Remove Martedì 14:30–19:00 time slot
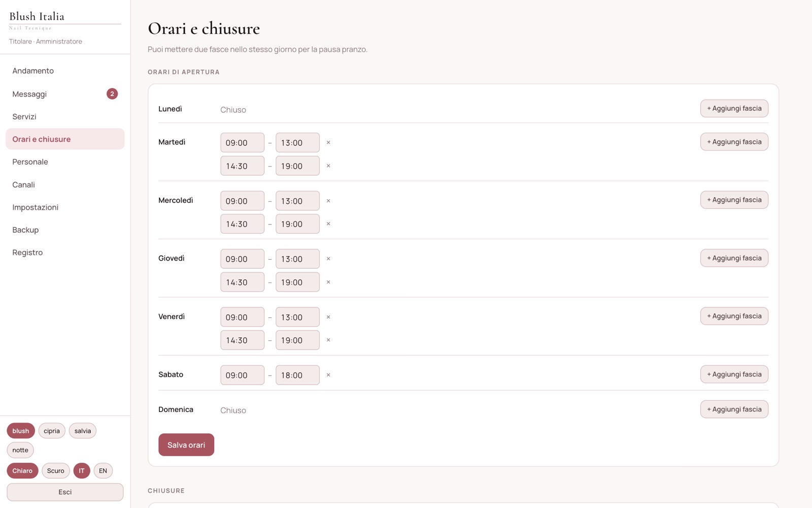 click(x=328, y=166)
